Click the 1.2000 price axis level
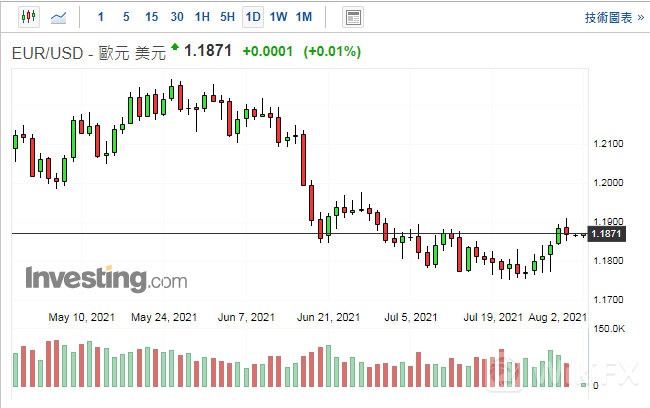The image size is (650, 408). 608,183
